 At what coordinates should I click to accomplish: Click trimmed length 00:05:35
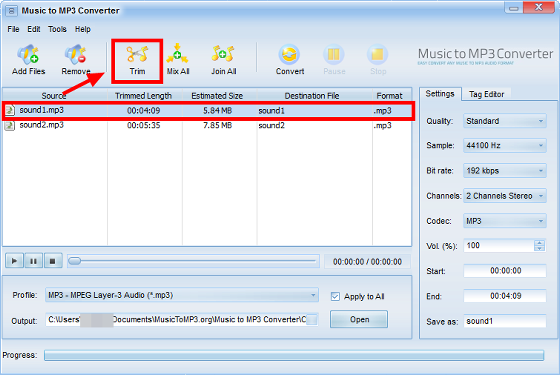[x=144, y=125]
